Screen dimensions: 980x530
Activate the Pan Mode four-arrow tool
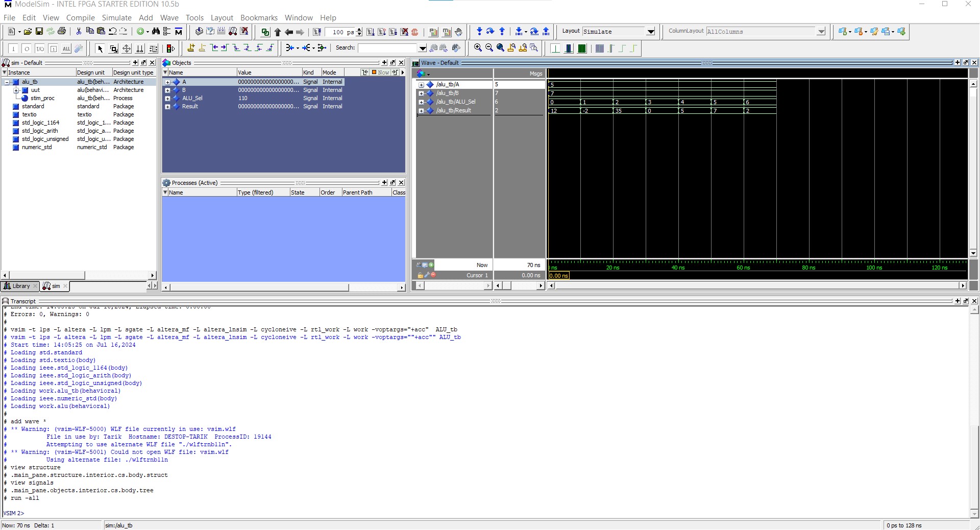point(127,49)
